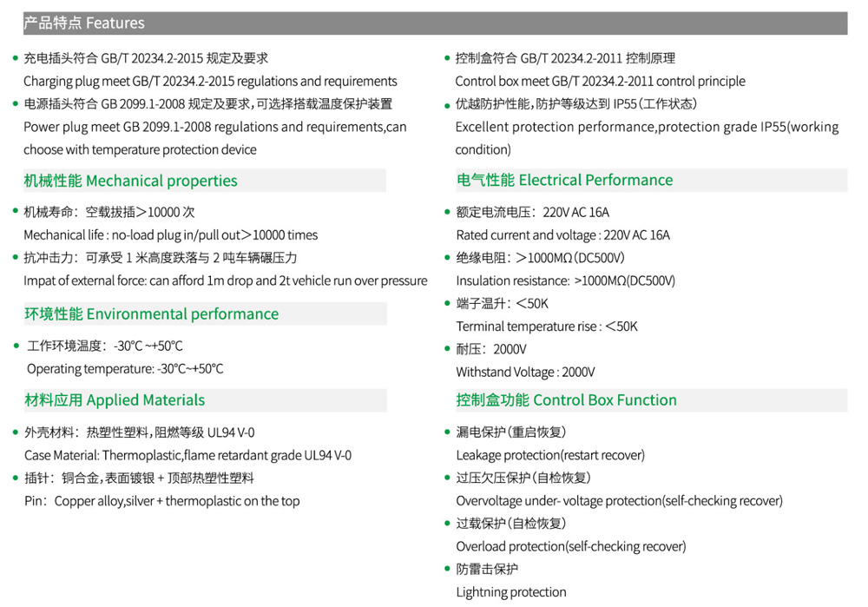This screenshot has height=607, width=868.
Task: Click 'Pin: Copper alloy,silver' line
Action: [x=161, y=501]
